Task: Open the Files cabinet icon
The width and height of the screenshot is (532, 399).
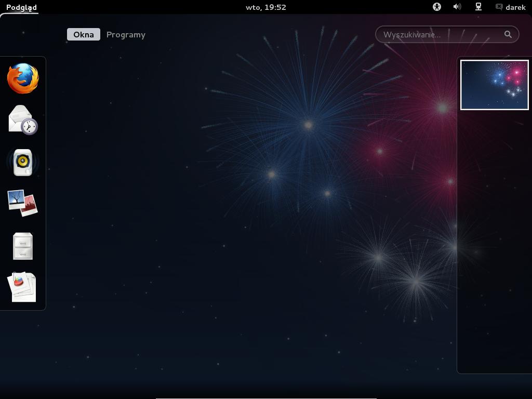Action: (23, 246)
